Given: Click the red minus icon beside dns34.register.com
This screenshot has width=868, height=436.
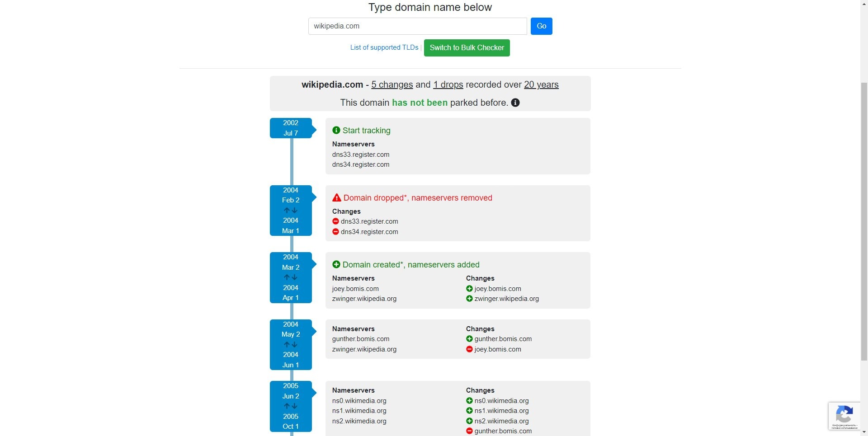Looking at the screenshot, I should [x=335, y=232].
